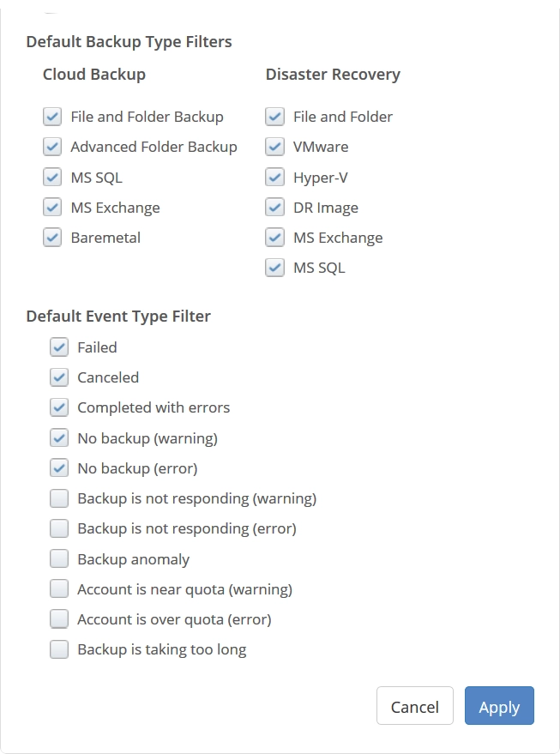Image resolution: width=560 pixels, height=754 pixels.
Task: Toggle Completed with errors checkbox
Action: (59, 407)
